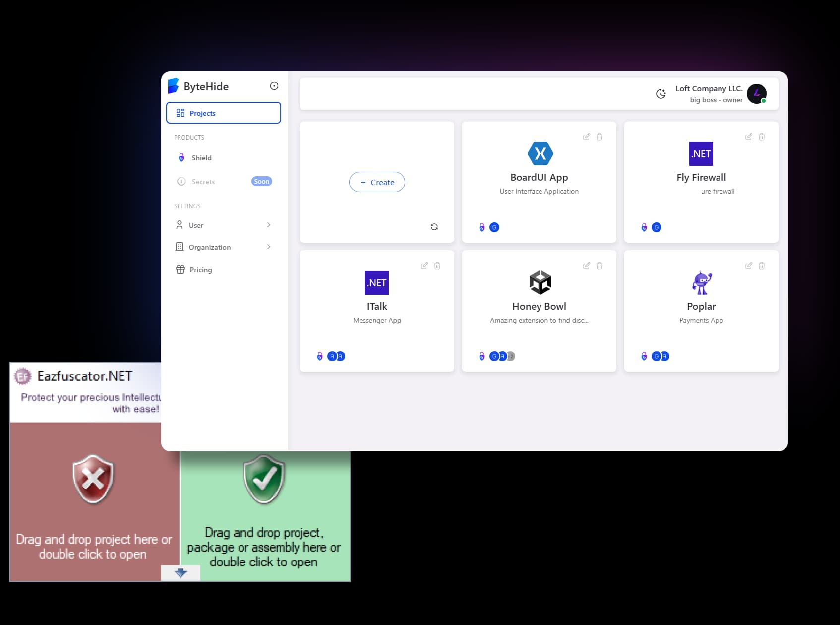Click shield icon on Honey Bowl card
This screenshot has height=625, width=840.
click(x=482, y=356)
